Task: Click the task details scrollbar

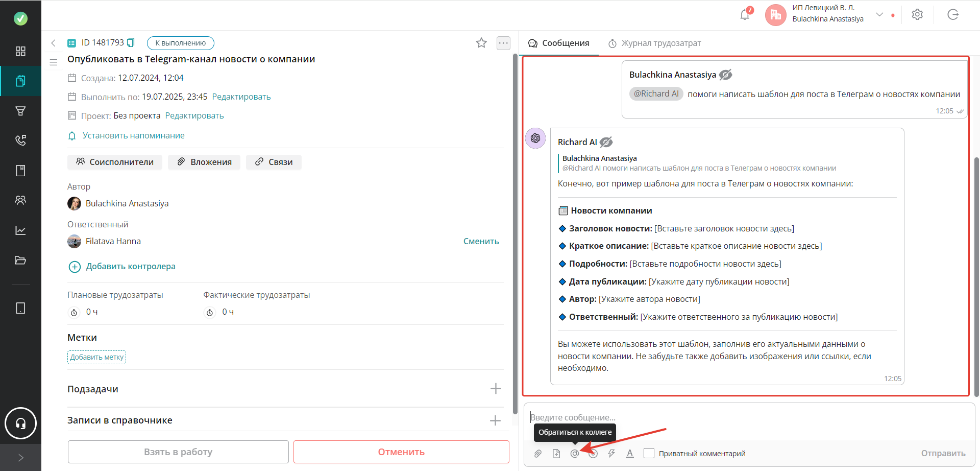Action: tap(515, 235)
